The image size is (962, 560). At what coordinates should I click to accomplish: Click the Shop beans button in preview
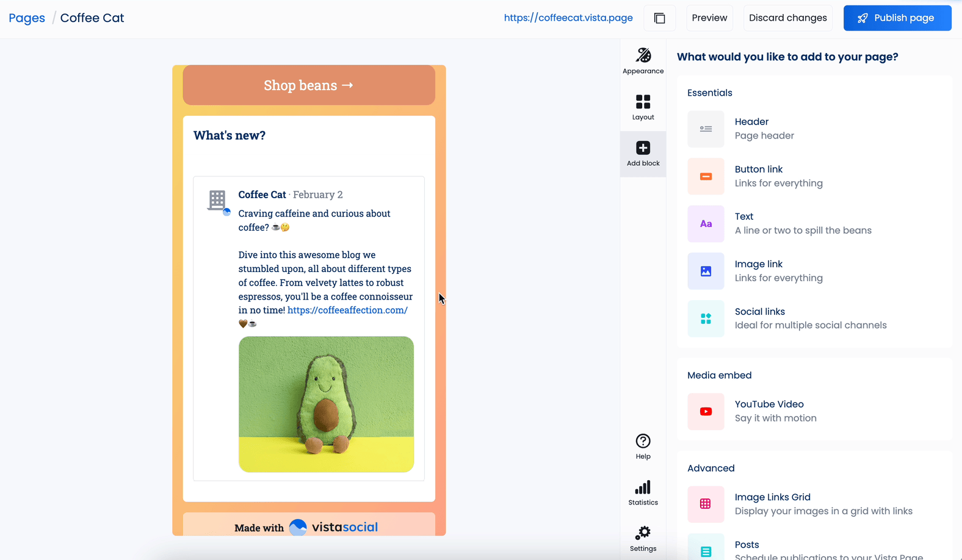309,85
